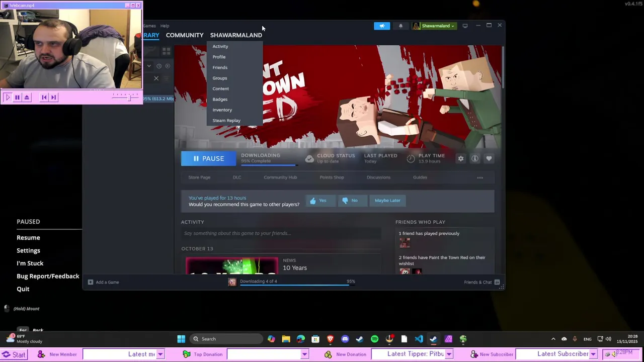Open Spotify from the taskbar
Viewport: 644px width, 362px height.
pos(375,339)
